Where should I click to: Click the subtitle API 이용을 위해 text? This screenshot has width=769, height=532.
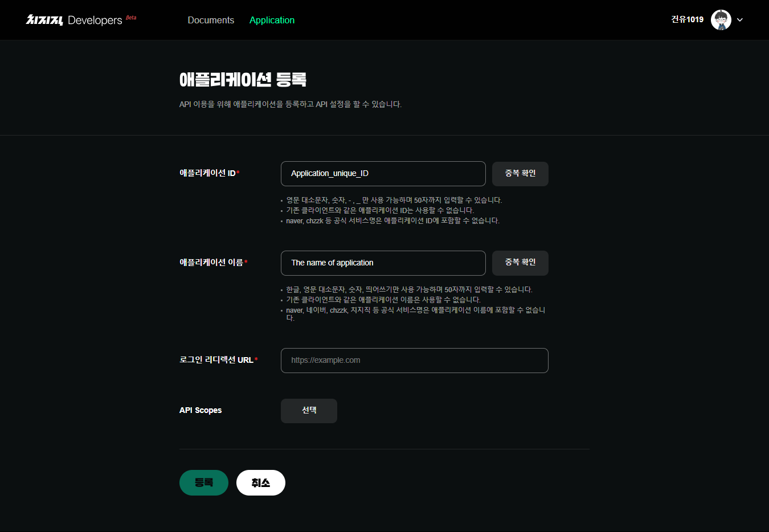point(291,104)
